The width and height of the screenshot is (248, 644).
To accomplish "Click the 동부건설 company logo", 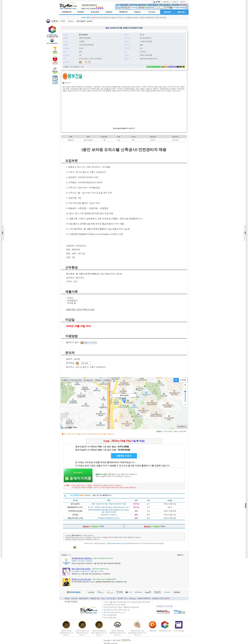I will (72, 76).
